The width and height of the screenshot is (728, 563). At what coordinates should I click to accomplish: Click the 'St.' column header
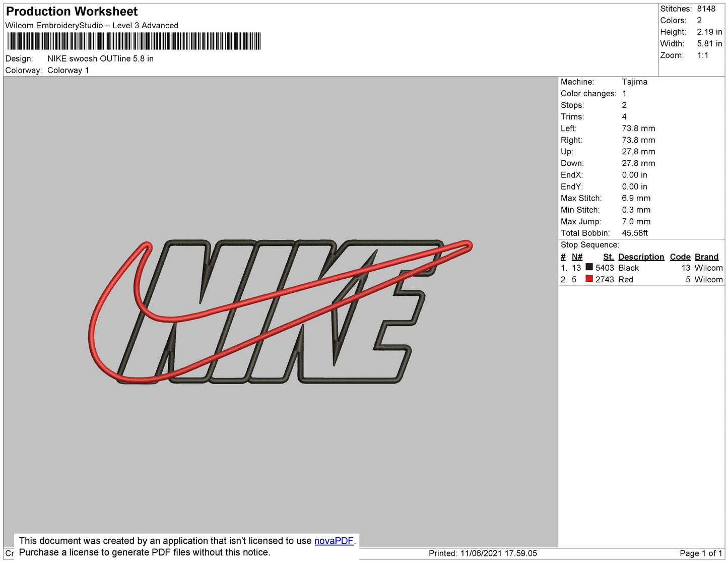tap(608, 257)
